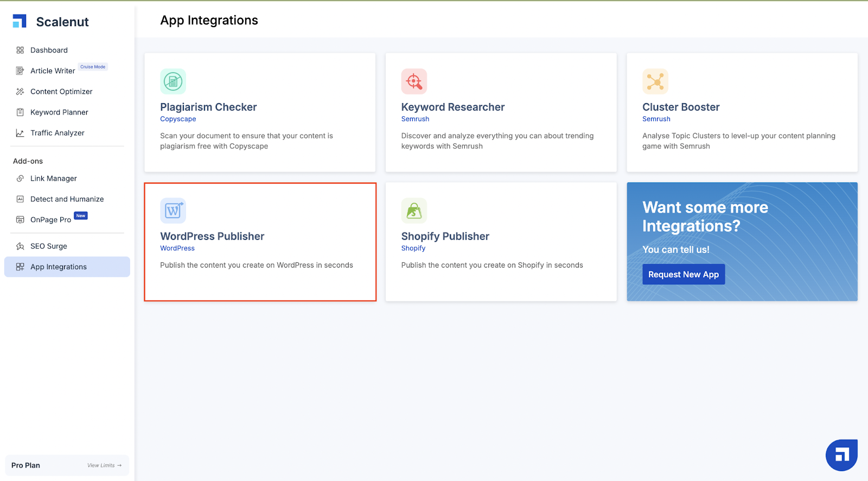Click 'Publish the content you create on WordPress' text

(x=257, y=265)
